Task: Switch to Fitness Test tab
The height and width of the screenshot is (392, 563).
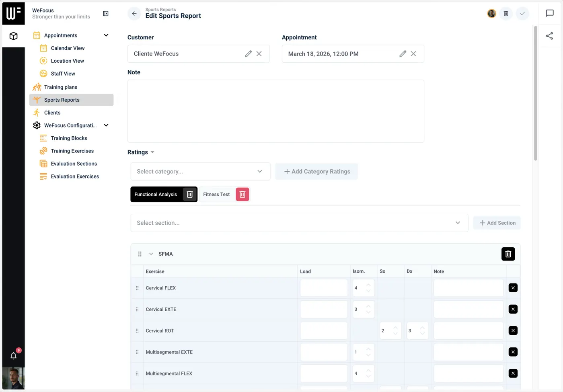Action: point(216,194)
